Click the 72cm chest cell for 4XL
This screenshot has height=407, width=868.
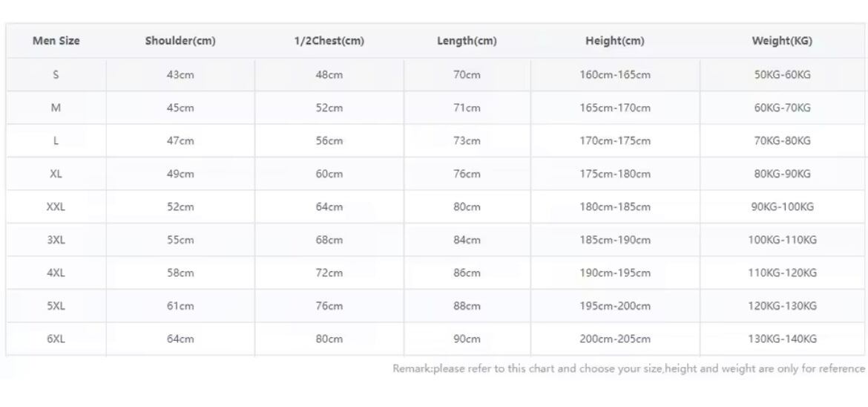point(329,273)
